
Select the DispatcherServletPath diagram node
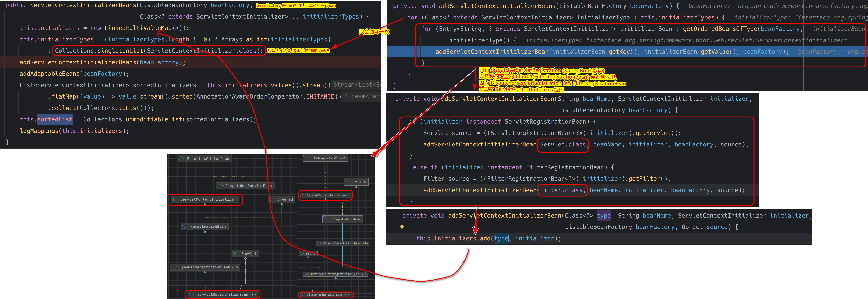pyautogui.click(x=245, y=186)
